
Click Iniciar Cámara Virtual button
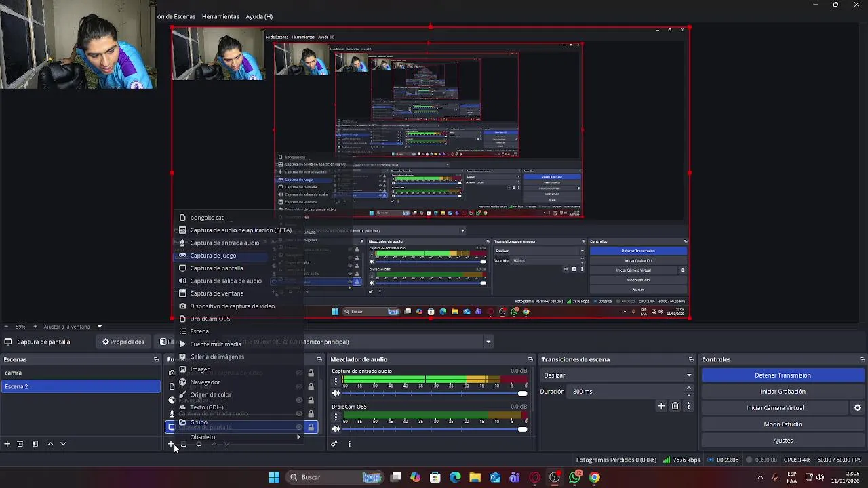pyautogui.click(x=775, y=408)
